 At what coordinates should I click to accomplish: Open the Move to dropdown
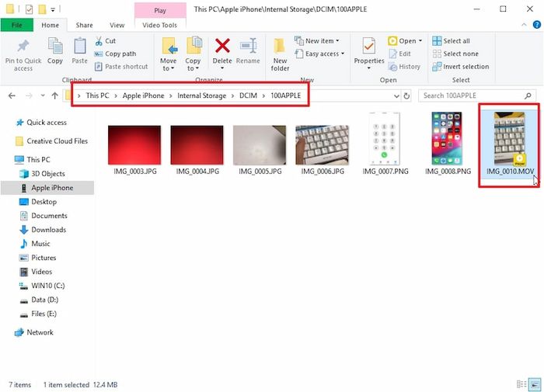click(x=169, y=53)
